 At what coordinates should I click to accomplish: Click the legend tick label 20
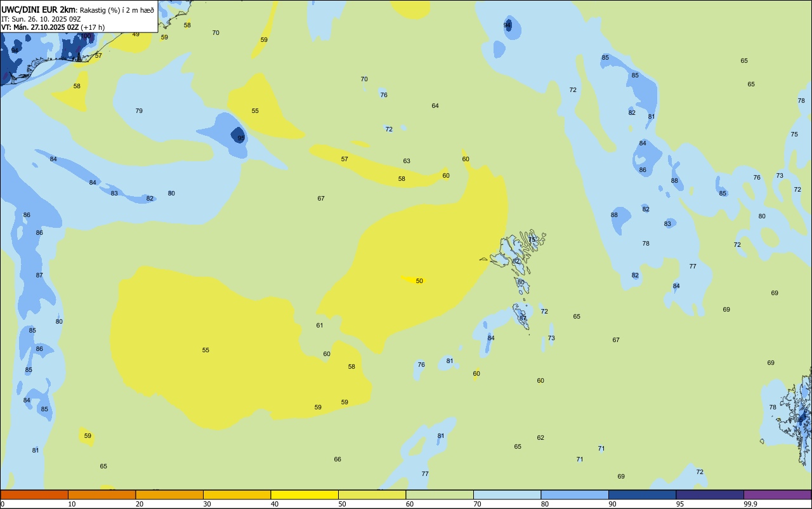(x=140, y=504)
